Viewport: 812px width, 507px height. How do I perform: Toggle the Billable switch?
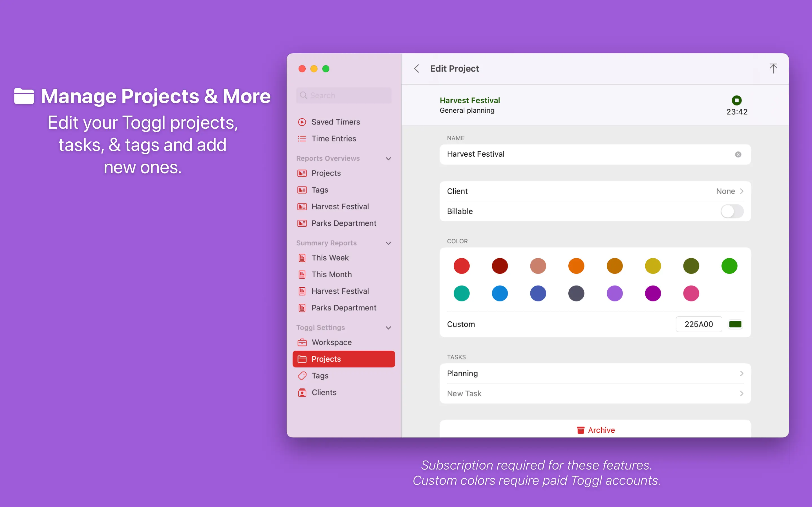(732, 211)
